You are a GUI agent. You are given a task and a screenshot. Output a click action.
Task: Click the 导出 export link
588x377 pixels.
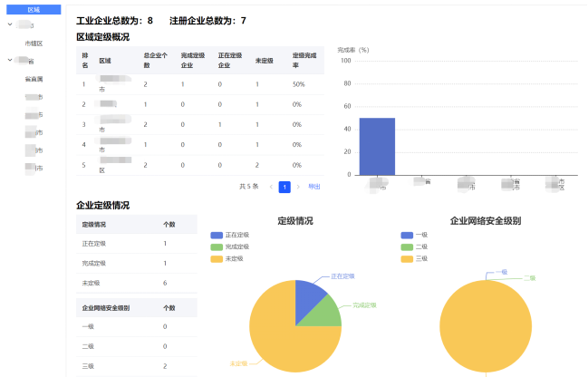click(314, 187)
